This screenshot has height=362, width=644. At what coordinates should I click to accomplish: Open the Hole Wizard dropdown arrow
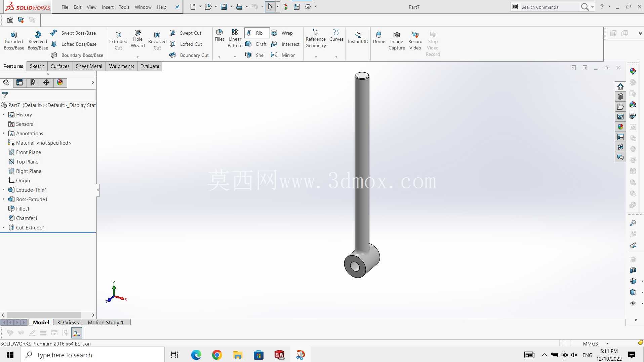pyautogui.click(x=138, y=57)
